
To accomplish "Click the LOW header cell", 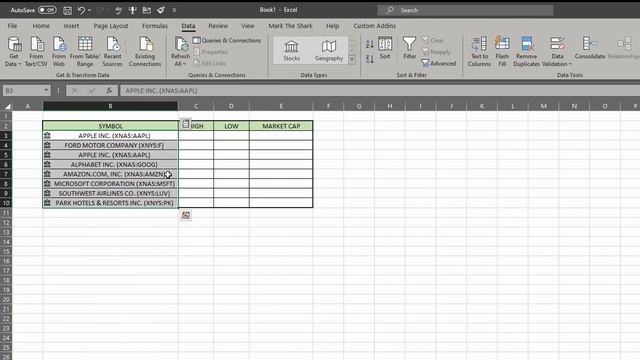I will point(231,126).
